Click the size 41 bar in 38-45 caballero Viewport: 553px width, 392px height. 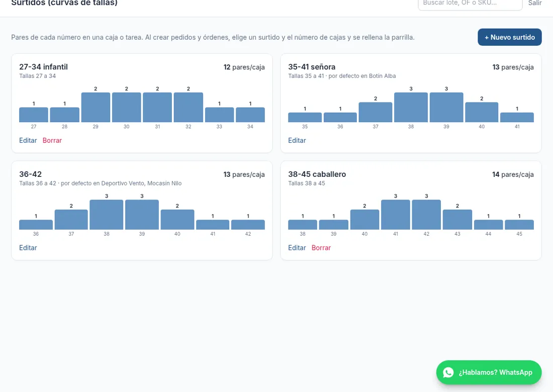click(x=395, y=215)
